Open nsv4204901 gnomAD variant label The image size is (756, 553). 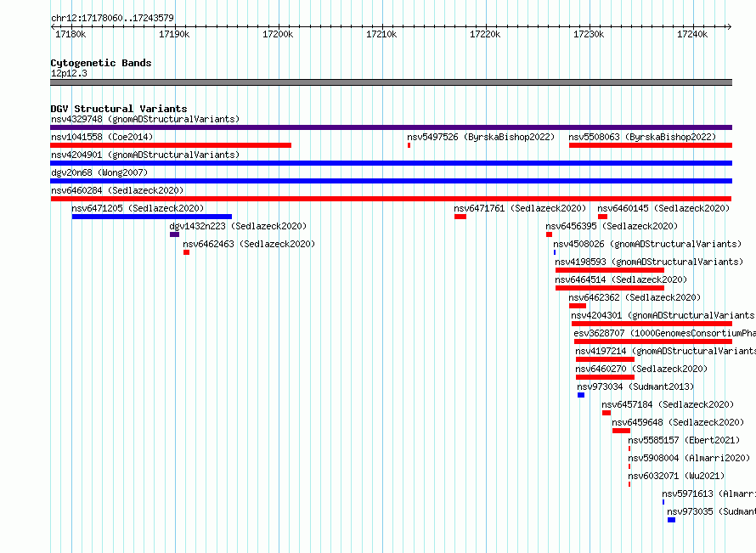[145, 155]
